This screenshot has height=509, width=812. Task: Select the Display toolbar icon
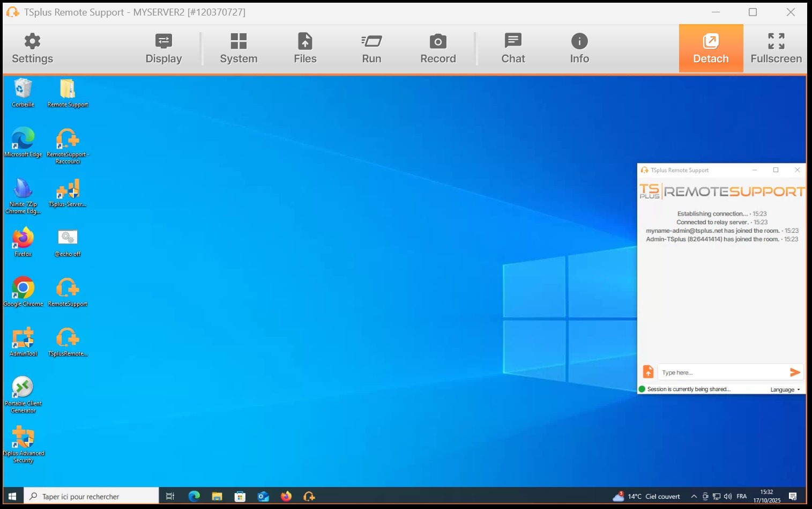163,47
